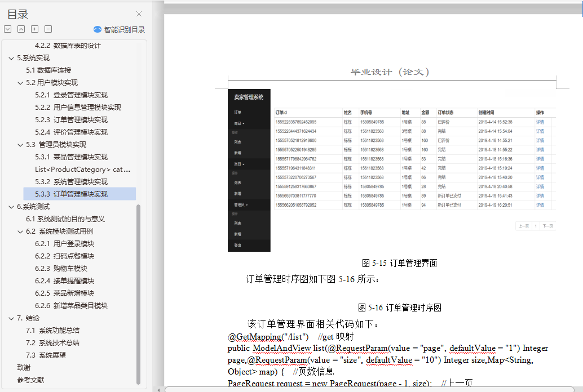583x392 pixels.
Task: Click the expand-all down-arrow icon
Action: click(8, 29)
